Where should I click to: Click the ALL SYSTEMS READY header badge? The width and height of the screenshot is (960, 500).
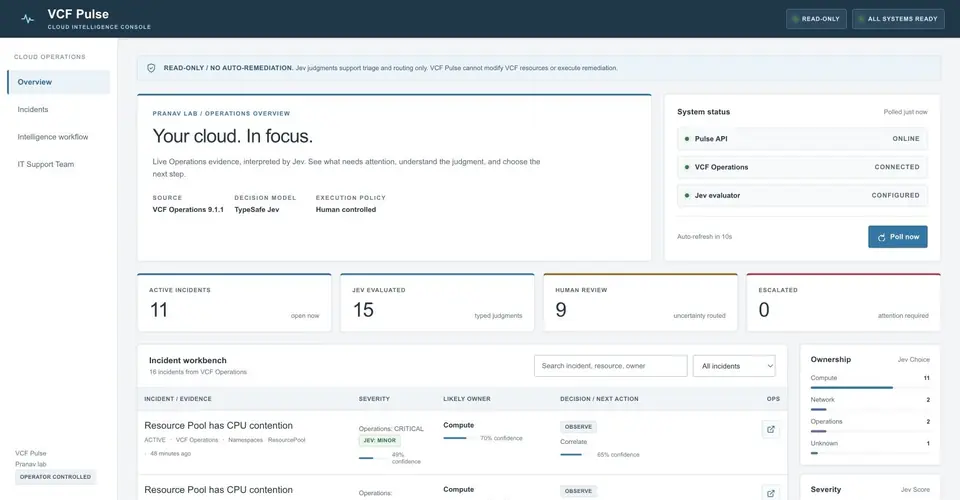click(x=898, y=19)
